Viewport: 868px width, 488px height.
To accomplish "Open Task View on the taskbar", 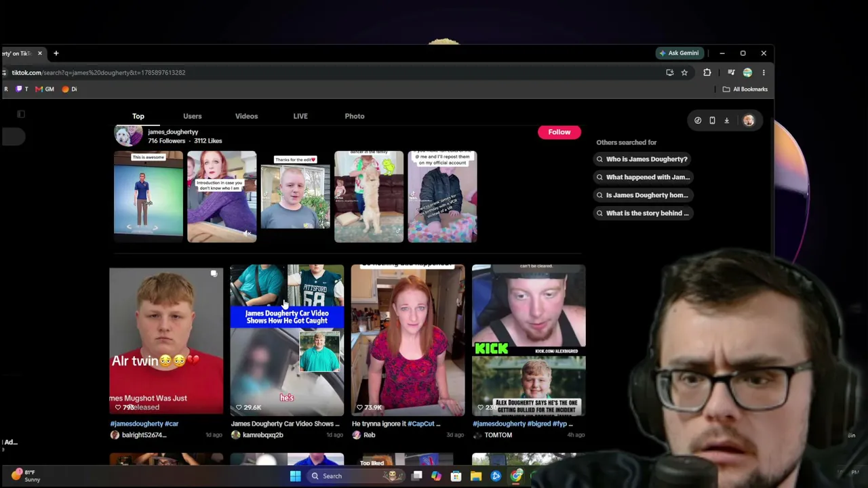I will click(x=417, y=476).
